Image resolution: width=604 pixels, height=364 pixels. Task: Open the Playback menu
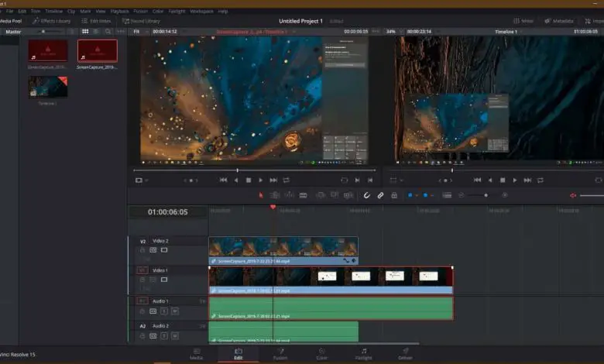(120, 12)
